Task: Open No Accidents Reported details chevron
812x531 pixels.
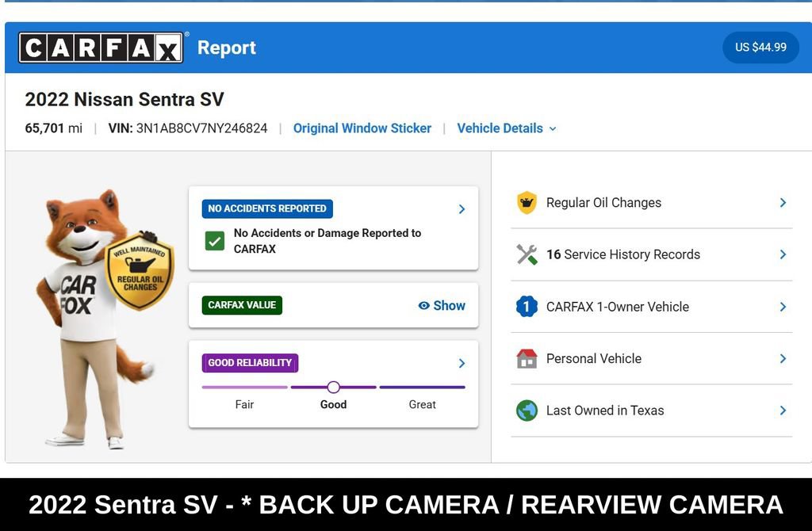Action: point(462,209)
